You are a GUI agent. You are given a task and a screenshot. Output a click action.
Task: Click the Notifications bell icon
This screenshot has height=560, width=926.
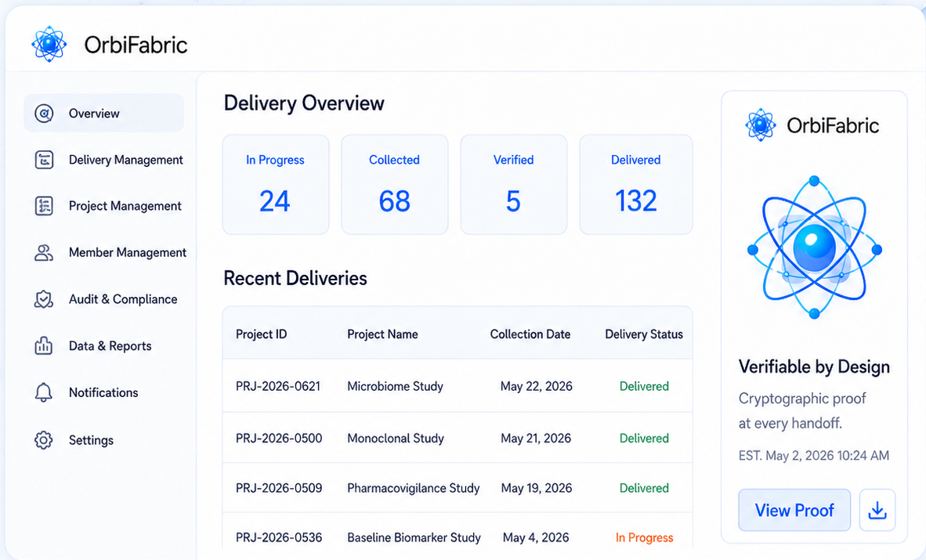(x=44, y=393)
